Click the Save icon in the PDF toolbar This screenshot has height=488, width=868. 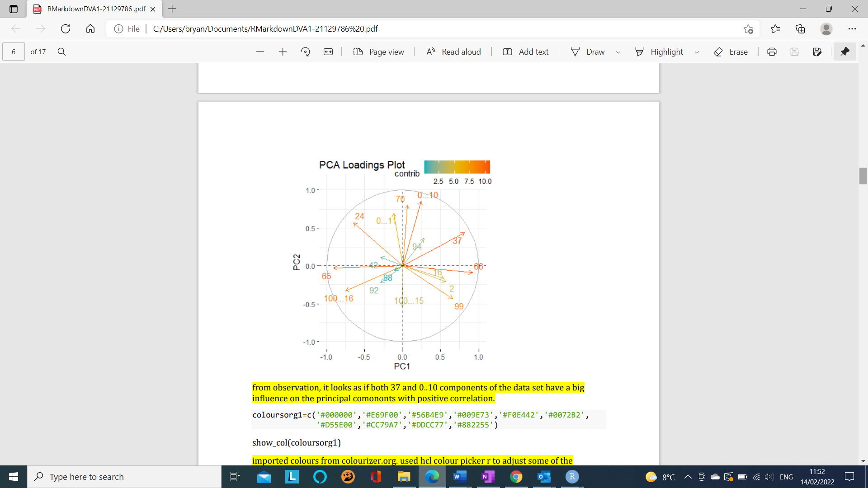tap(794, 52)
